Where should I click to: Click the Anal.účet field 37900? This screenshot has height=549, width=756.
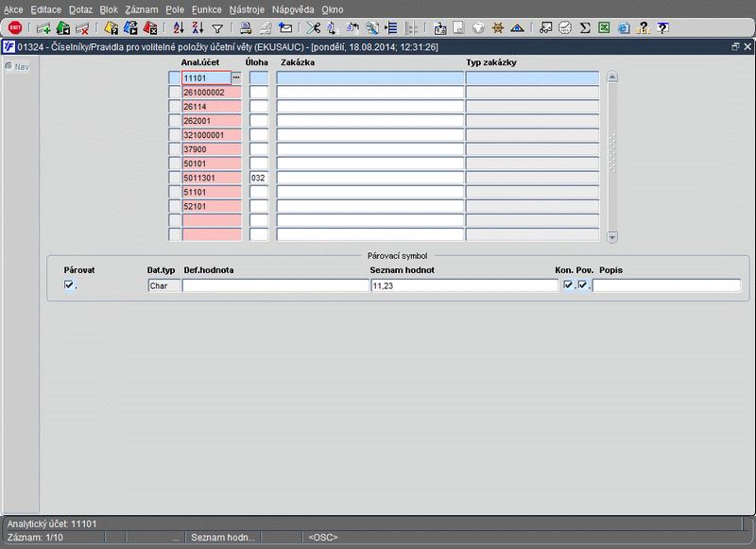(x=212, y=149)
